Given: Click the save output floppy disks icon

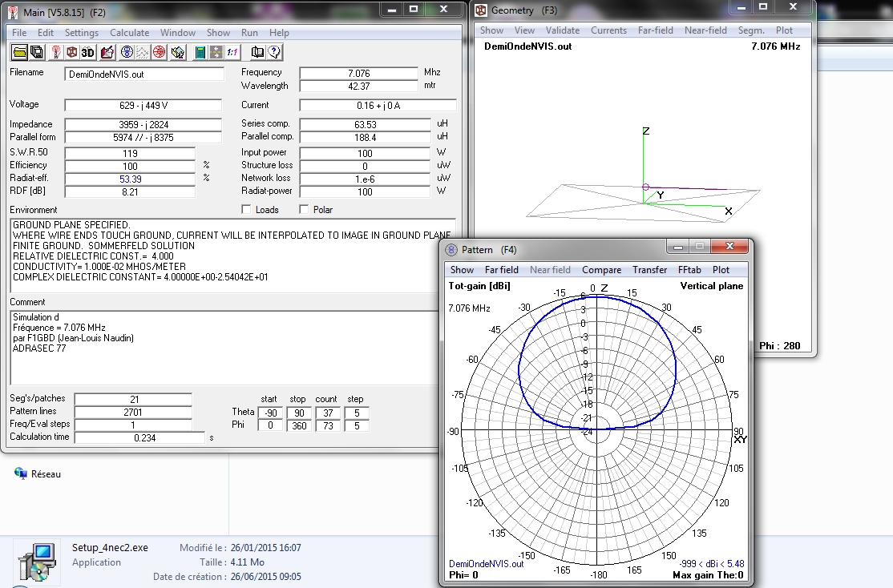Looking at the screenshot, I should [x=36, y=52].
